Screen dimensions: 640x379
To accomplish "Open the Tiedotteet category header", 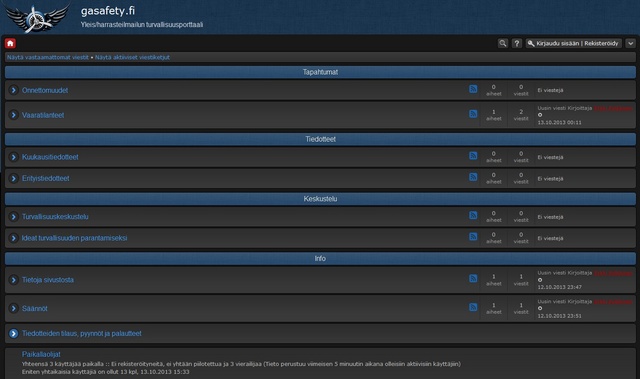I will tap(320, 139).
